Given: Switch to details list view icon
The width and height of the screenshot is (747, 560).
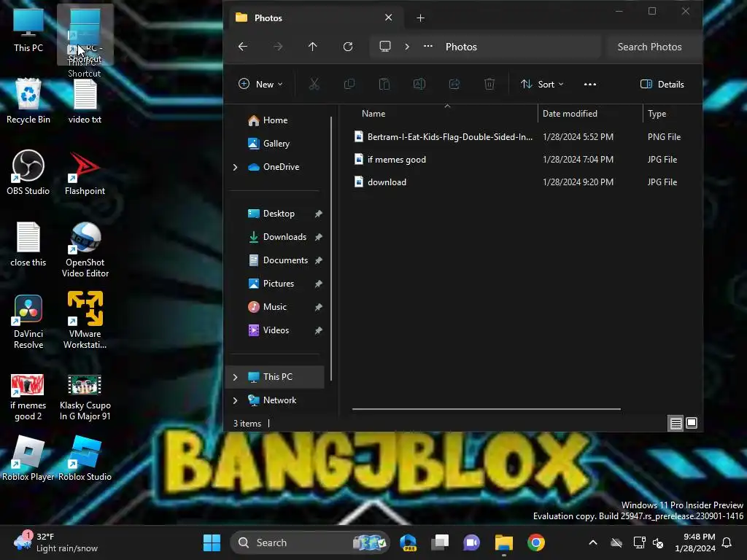Looking at the screenshot, I should (676, 423).
